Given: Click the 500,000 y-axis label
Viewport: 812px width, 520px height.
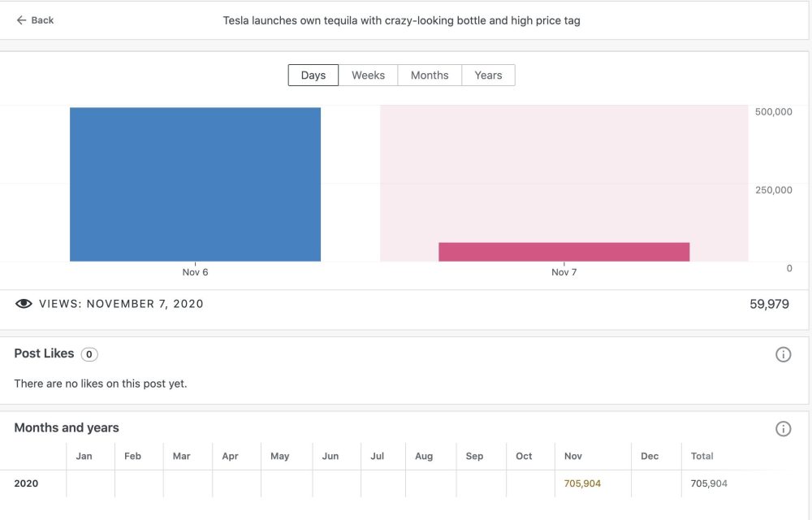Looking at the screenshot, I should tap(773, 111).
